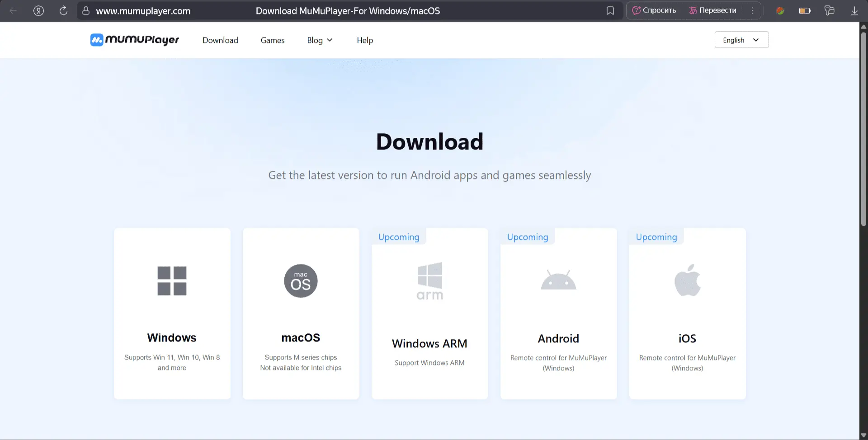Click the scrollbar up arrow
This screenshot has height=440, width=868.
863,27
